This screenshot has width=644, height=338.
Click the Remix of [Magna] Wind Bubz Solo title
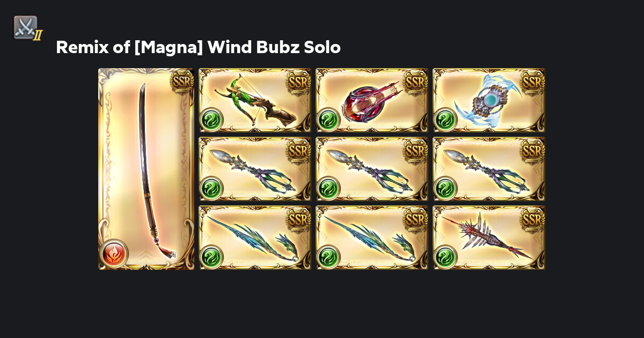click(198, 47)
